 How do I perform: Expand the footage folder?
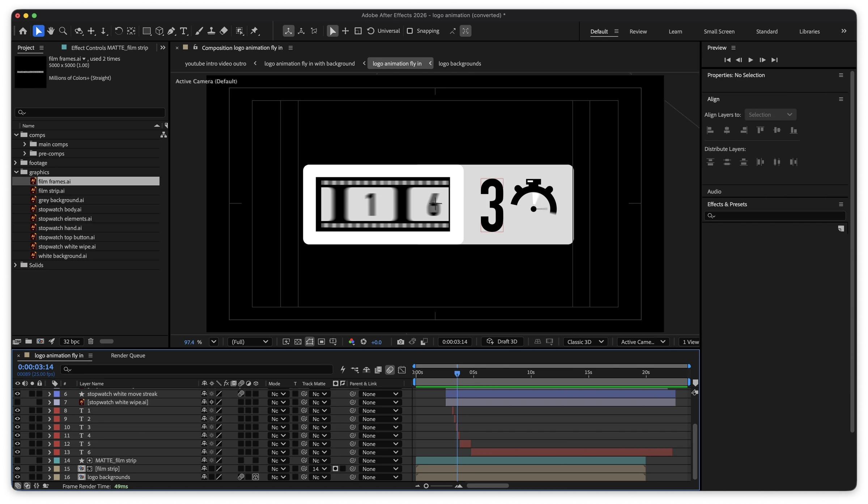[16, 163]
